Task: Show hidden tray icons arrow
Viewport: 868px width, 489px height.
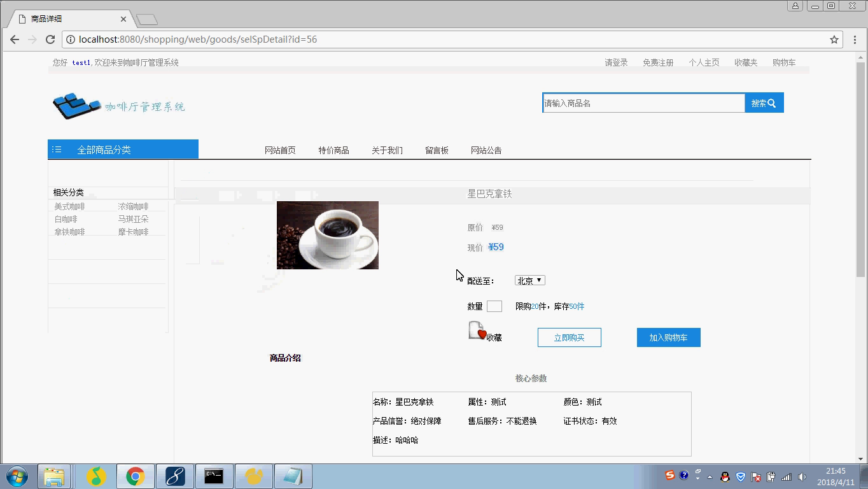Action: [710, 478]
